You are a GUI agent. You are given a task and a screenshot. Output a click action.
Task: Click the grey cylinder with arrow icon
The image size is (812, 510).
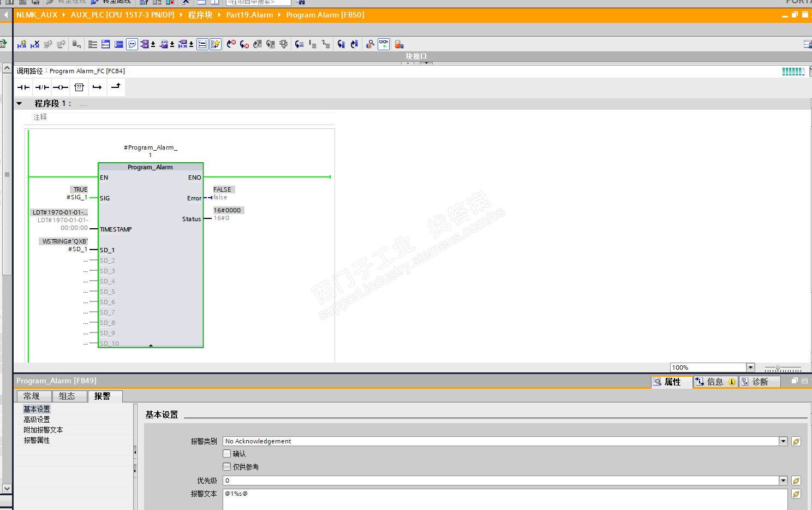click(x=76, y=44)
